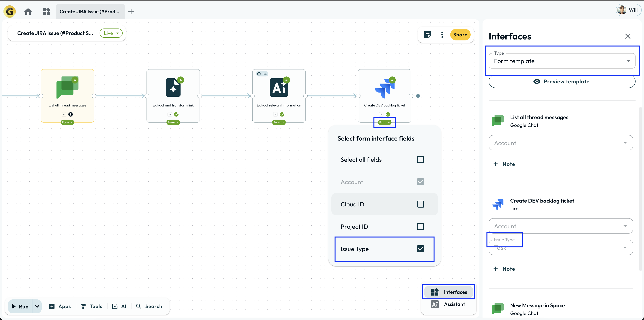644x320 pixels.
Task: Check the Select all fields checkbox
Action: [x=420, y=159]
